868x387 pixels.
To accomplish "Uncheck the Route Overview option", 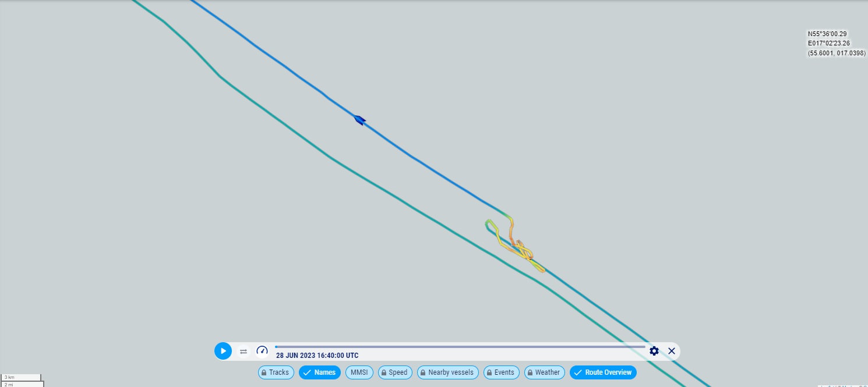I will click(x=603, y=372).
